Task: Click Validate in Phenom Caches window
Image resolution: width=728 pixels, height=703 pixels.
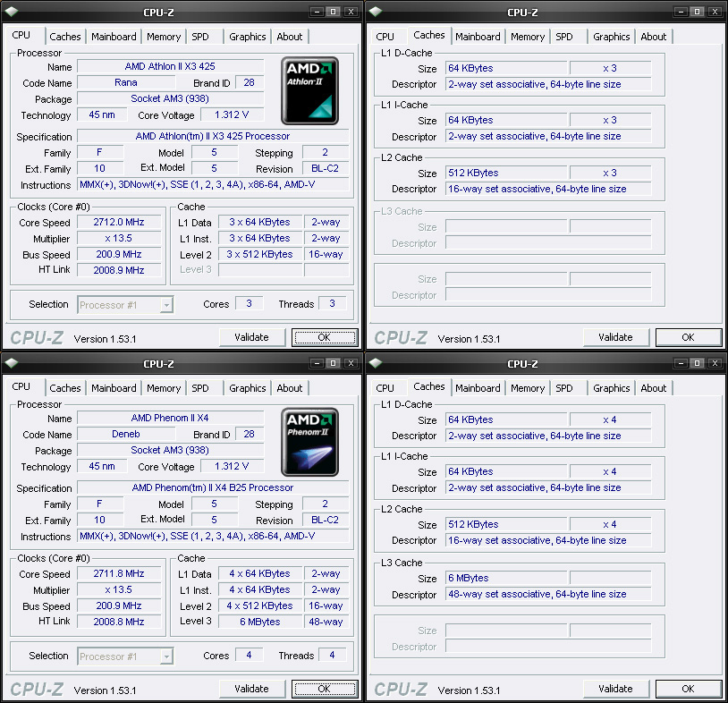Action: tap(615, 689)
